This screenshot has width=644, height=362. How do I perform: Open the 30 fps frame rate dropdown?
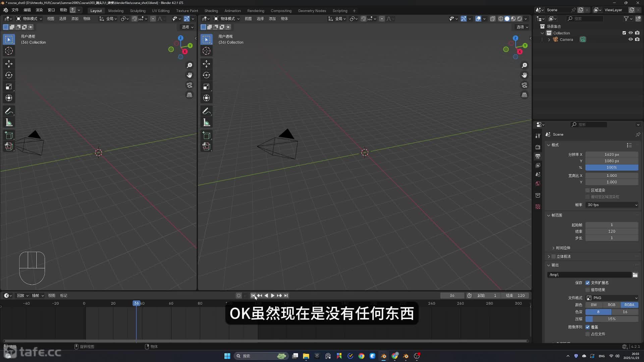click(612, 205)
